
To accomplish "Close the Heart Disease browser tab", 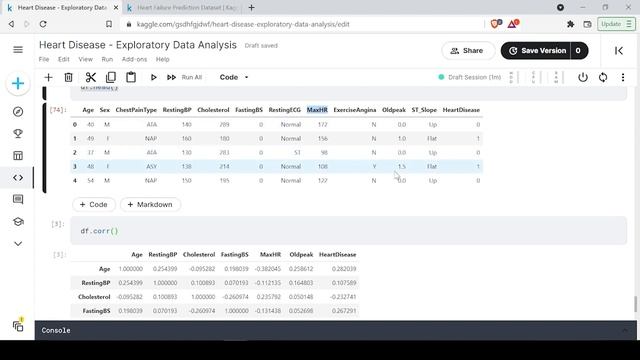I will [116, 8].
